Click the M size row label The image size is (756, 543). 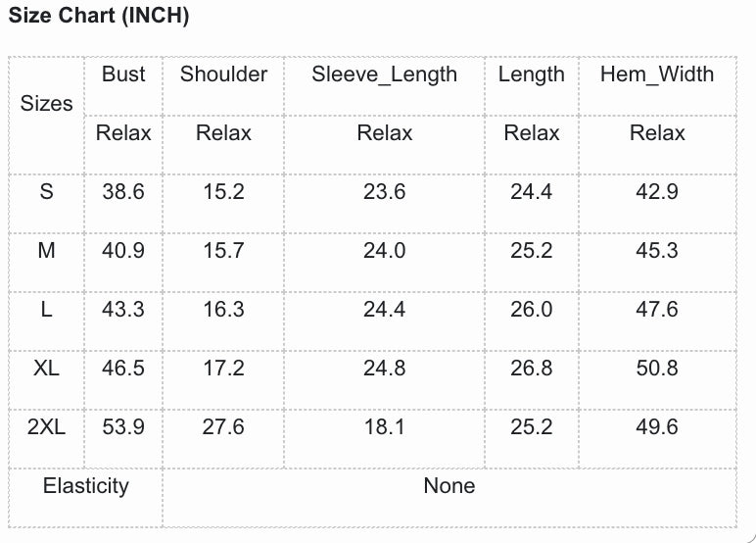coord(46,251)
